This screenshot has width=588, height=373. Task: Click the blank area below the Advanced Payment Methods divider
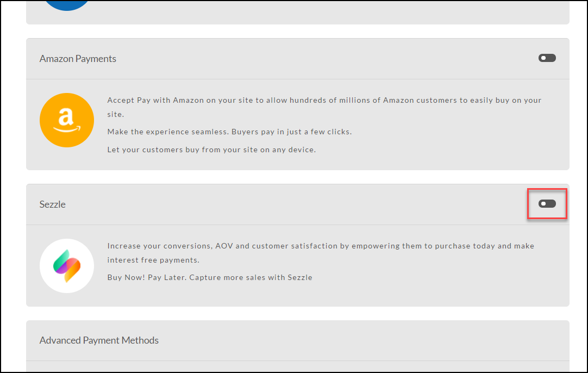click(x=298, y=367)
